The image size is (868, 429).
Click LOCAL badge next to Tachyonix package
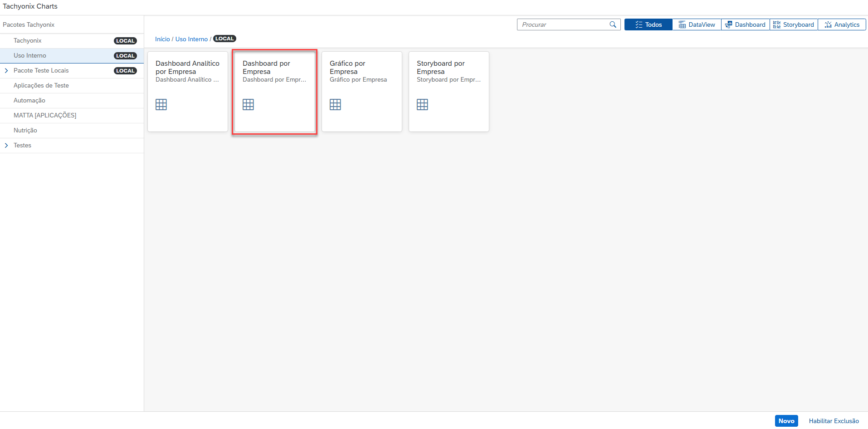coord(125,41)
